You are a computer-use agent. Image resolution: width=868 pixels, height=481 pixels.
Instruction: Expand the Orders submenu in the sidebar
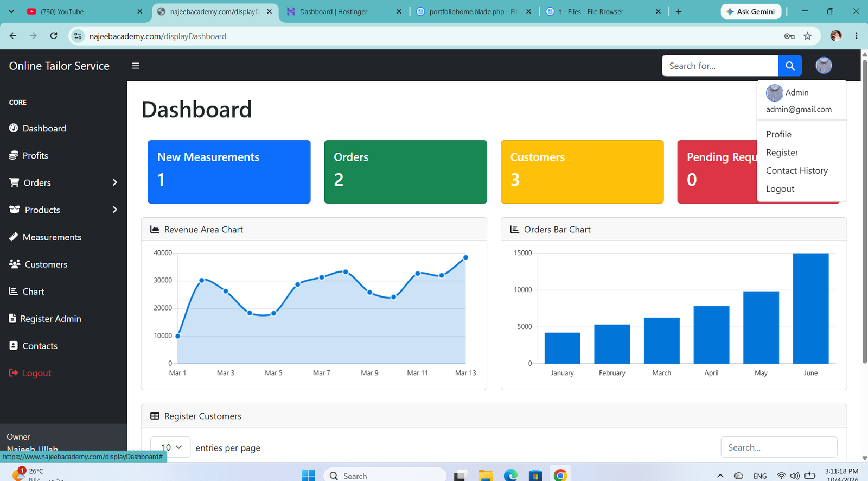click(63, 182)
